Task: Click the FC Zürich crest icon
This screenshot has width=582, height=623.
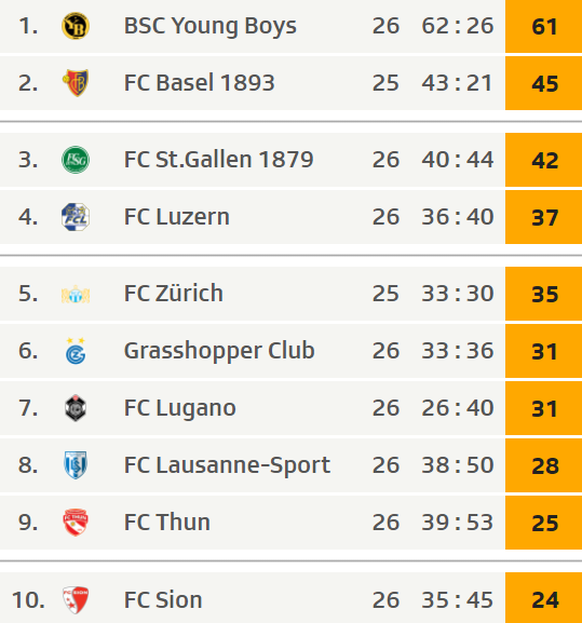Action: [x=75, y=294]
